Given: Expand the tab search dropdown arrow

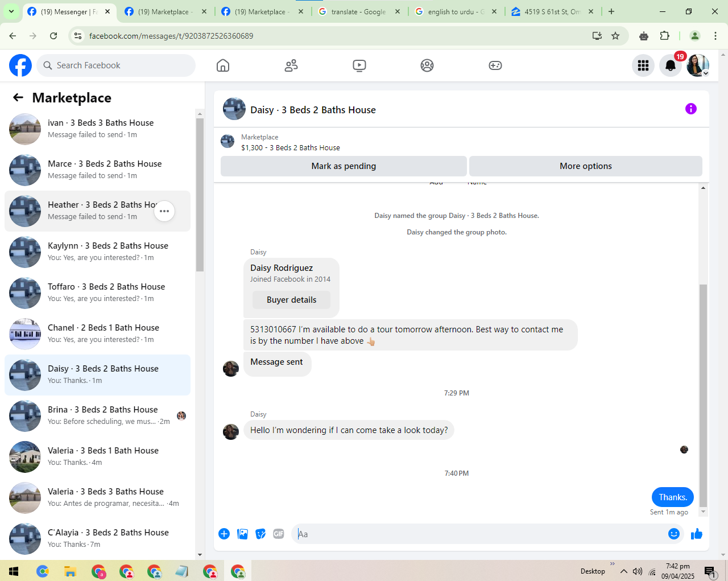Looking at the screenshot, I should click(11, 11).
